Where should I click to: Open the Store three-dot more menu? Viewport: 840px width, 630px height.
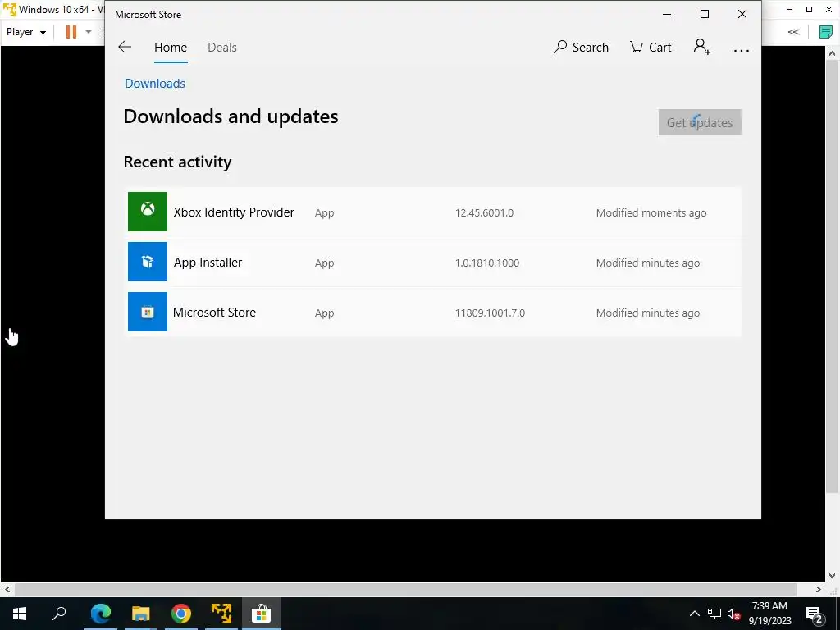point(741,50)
